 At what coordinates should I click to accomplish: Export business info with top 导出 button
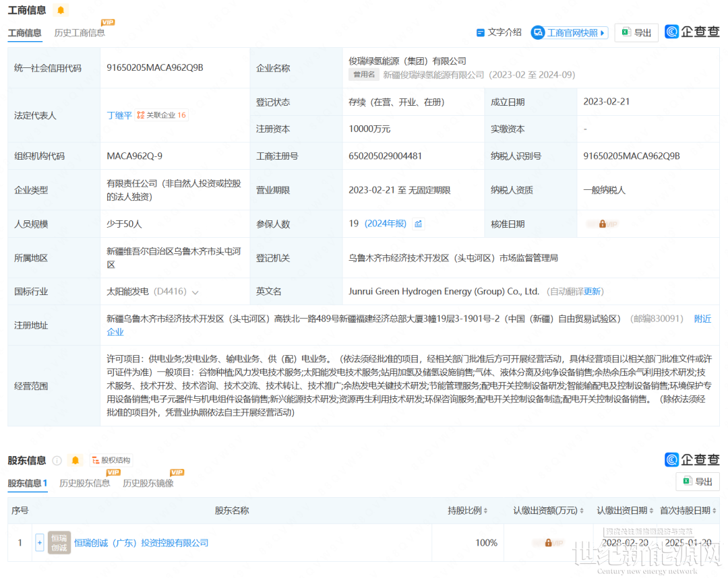pos(636,32)
